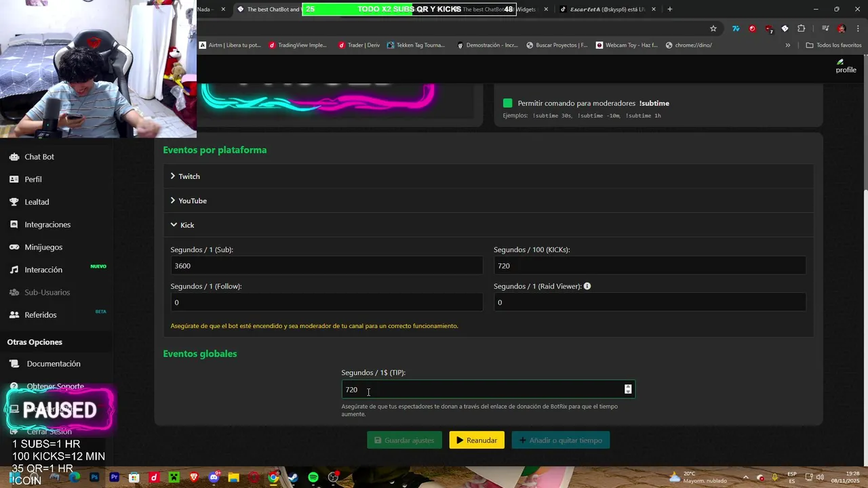The height and width of the screenshot is (488, 868).
Task: Expand the YouTube platform section
Action: (x=488, y=201)
